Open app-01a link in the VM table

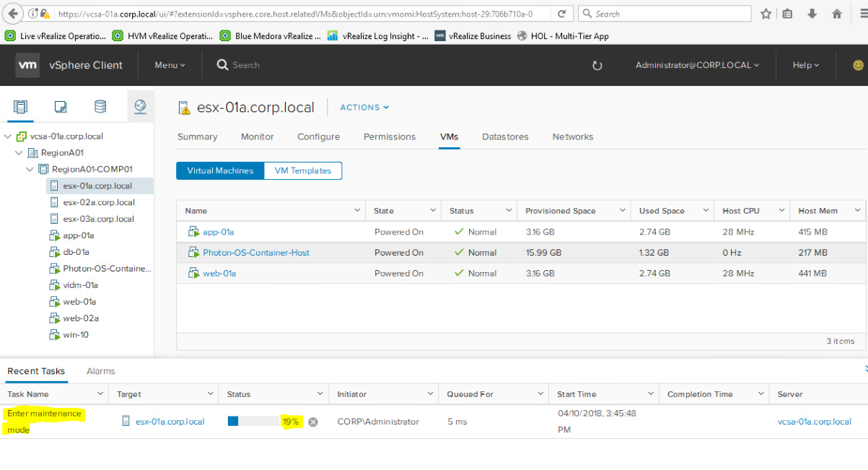click(x=219, y=232)
